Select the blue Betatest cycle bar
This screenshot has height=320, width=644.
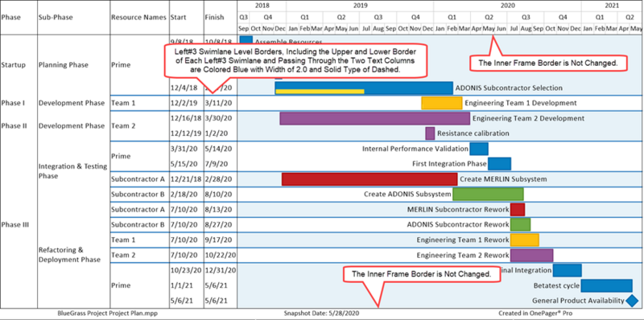click(x=607, y=285)
